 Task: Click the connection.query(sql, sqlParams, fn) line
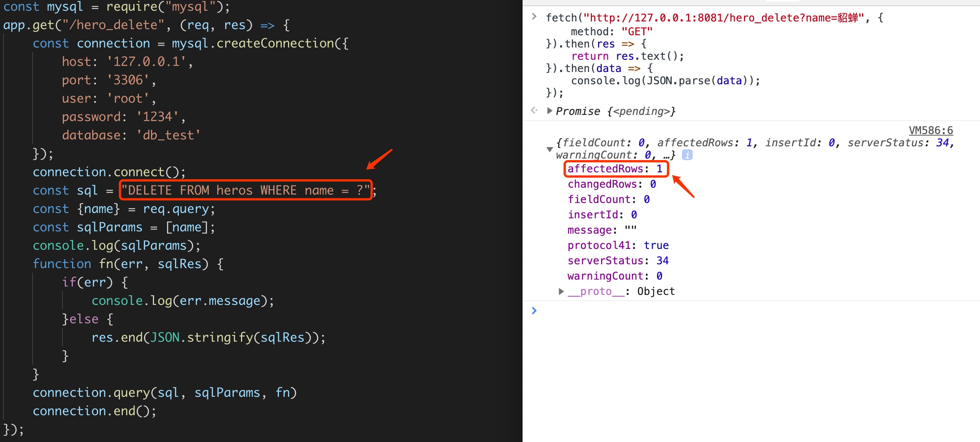pos(165,393)
